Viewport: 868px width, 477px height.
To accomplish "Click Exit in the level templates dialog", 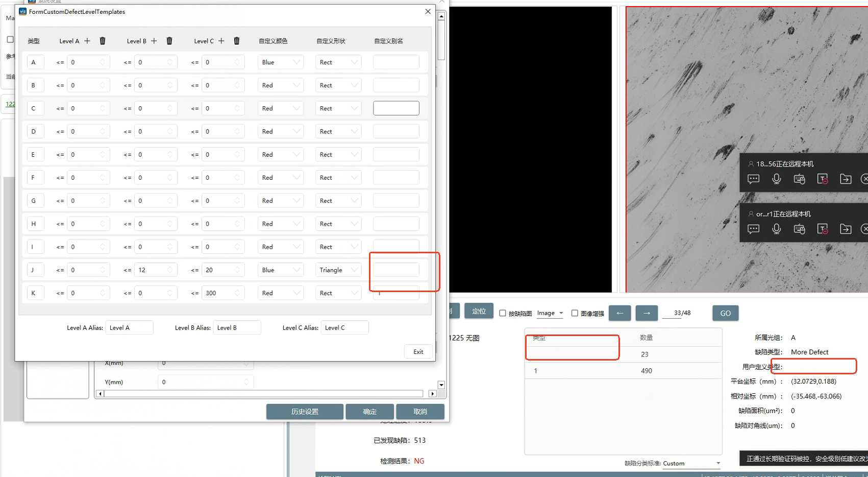I will [x=418, y=351].
